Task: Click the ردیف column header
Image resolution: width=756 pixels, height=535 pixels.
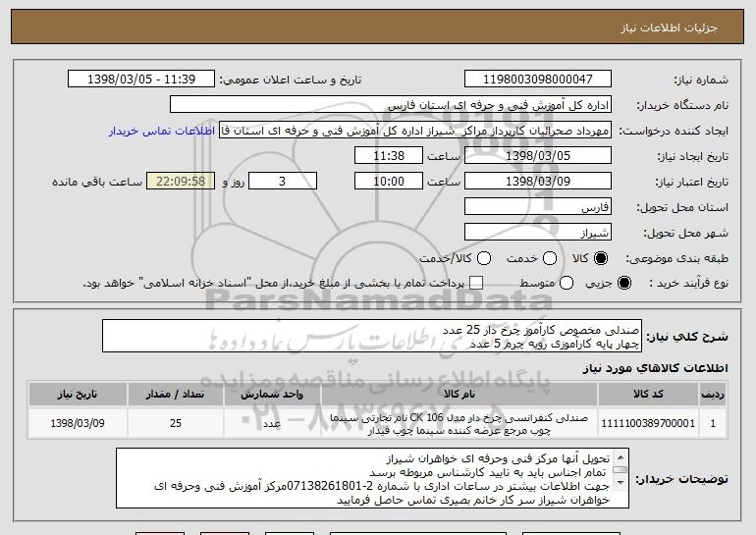Action: [713, 395]
